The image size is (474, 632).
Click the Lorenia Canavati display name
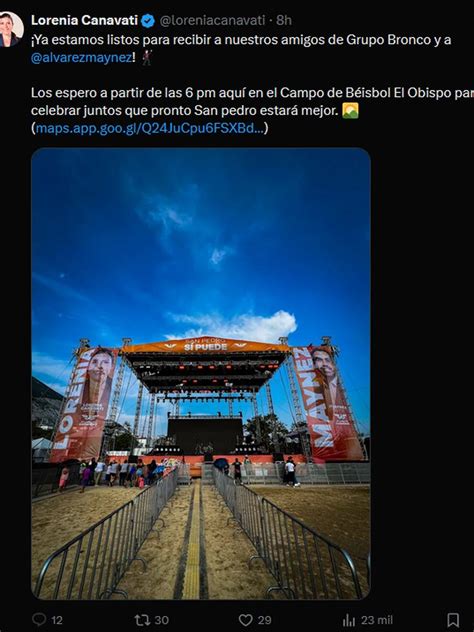(x=85, y=20)
